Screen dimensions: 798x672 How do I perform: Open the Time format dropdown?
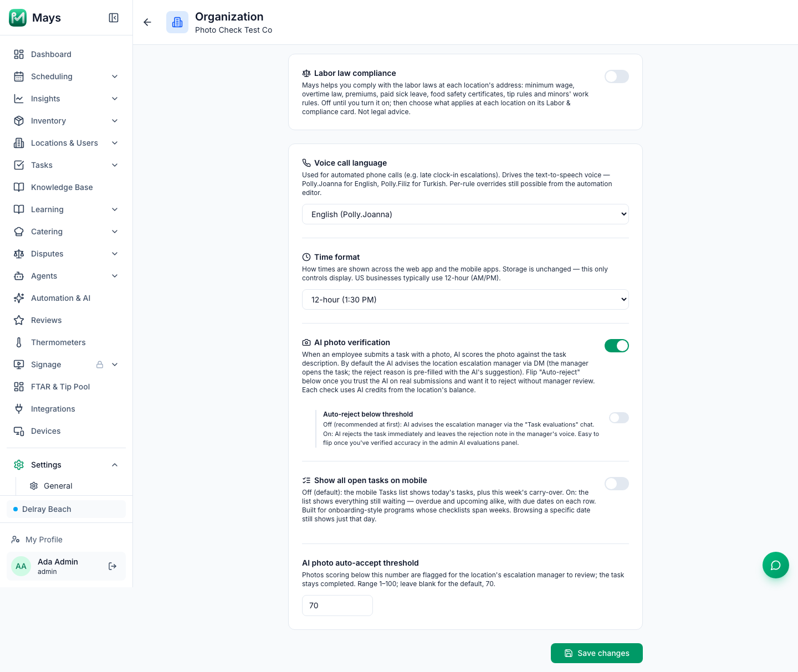465,300
